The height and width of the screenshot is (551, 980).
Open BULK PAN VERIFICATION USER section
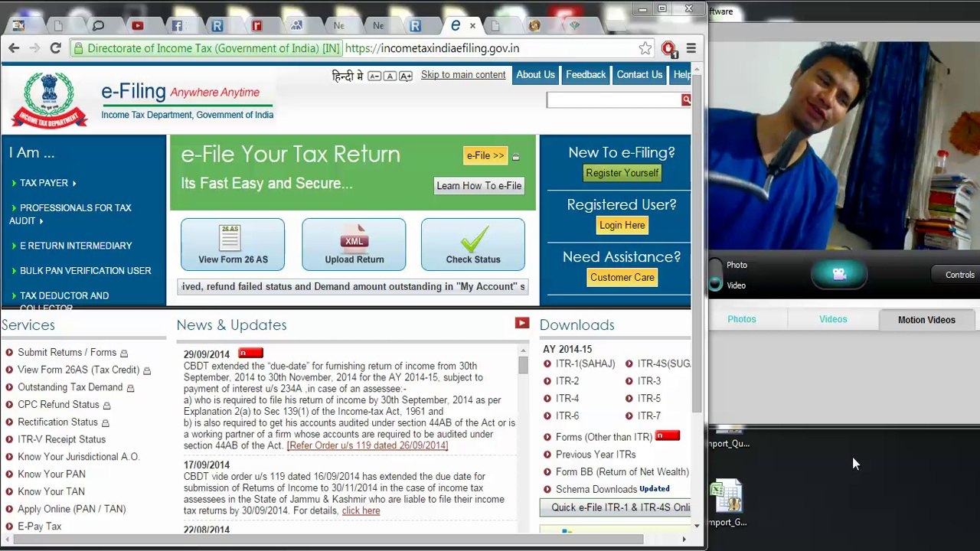point(80,271)
